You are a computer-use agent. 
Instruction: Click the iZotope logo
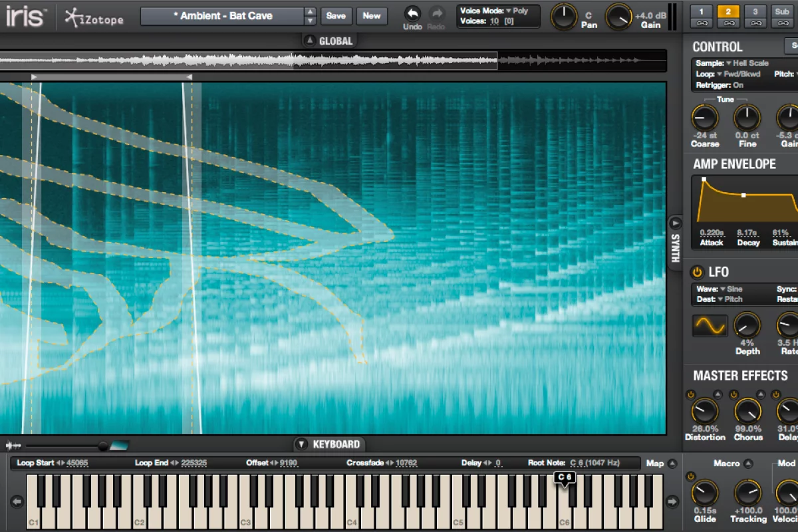click(94, 18)
